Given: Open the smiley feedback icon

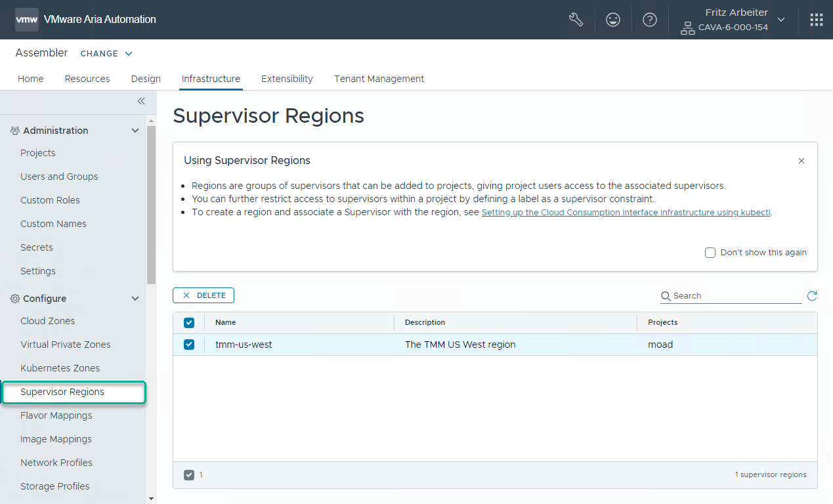Looking at the screenshot, I should [613, 20].
